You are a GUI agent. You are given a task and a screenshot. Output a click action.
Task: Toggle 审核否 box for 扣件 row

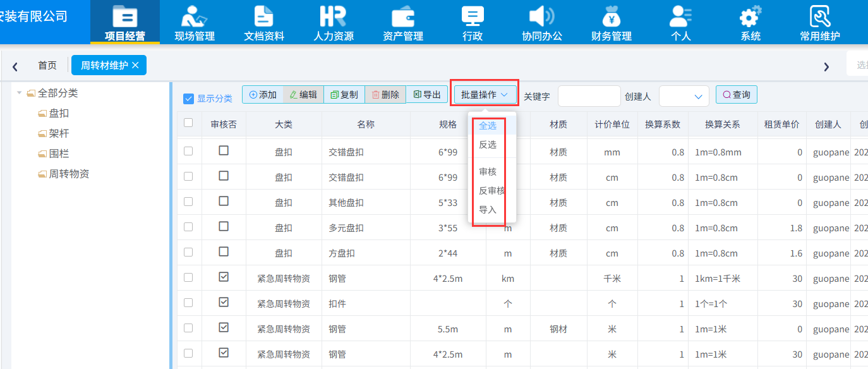tap(224, 302)
